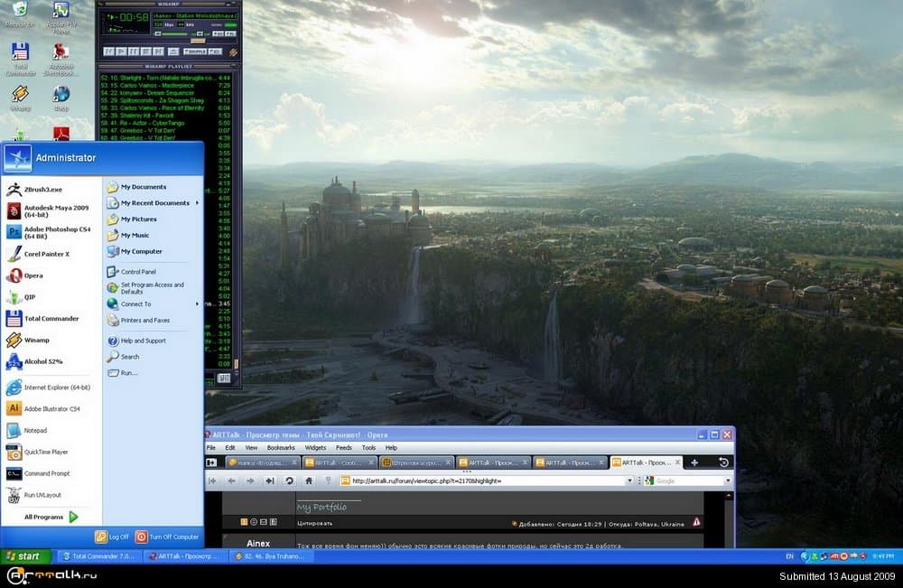Reload the page in Opera
The image size is (903, 588).
(289, 481)
